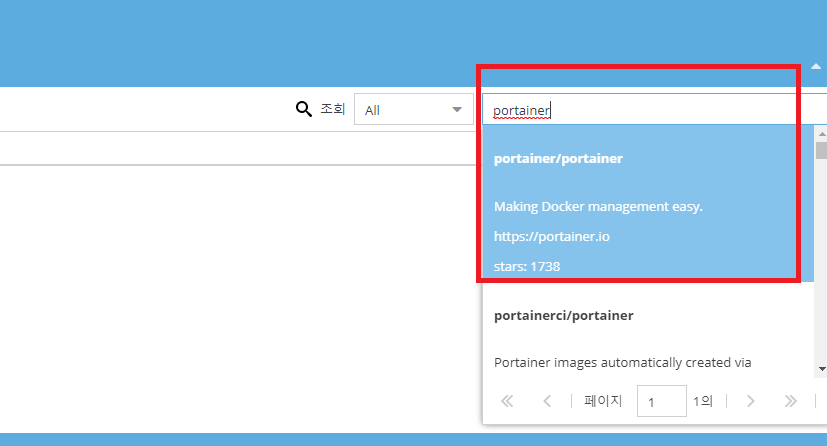This screenshot has height=446, width=827.
Task: Click the page number input box
Action: pyautogui.click(x=661, y=401)
